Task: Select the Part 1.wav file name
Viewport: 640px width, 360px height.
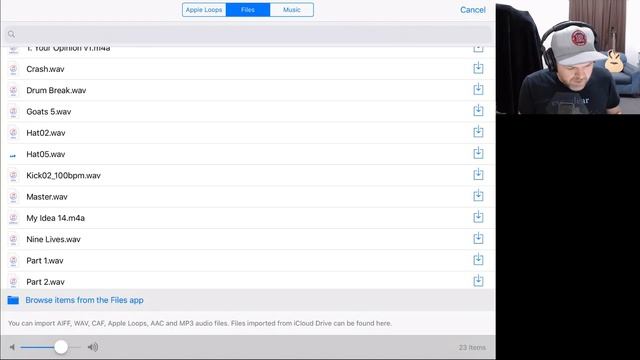Action: 45,260
